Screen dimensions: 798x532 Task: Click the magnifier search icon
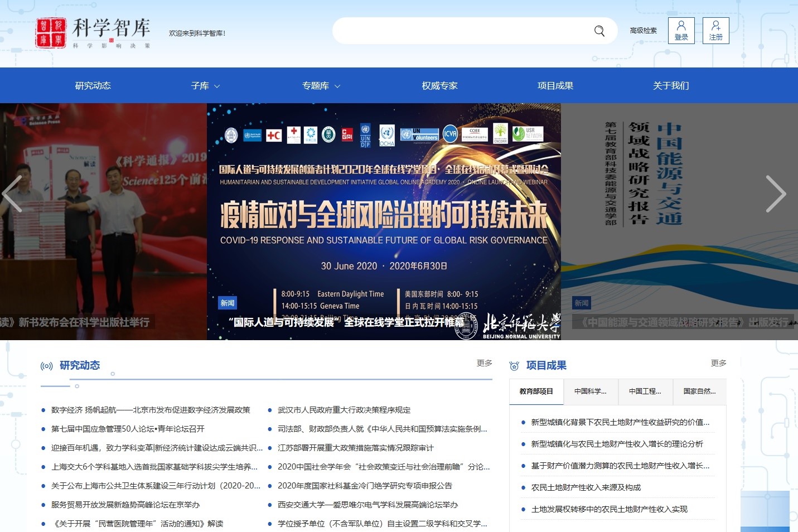[x=599, y=31]
